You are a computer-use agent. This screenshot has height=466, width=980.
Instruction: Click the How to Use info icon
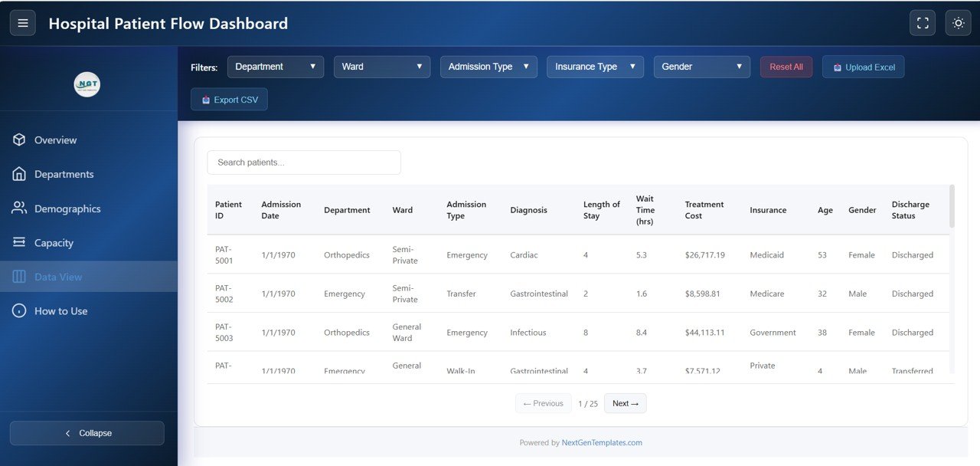click(x=17, y=310)
